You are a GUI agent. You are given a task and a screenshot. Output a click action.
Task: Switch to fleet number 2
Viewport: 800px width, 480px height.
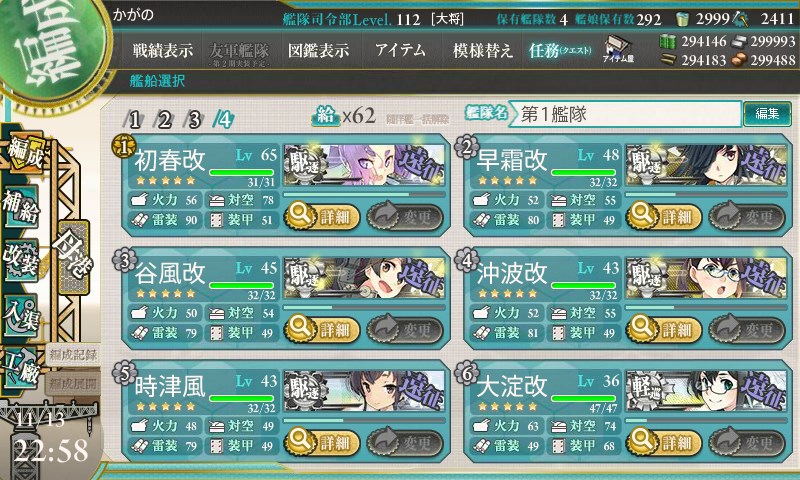click(x=164, y=120)
